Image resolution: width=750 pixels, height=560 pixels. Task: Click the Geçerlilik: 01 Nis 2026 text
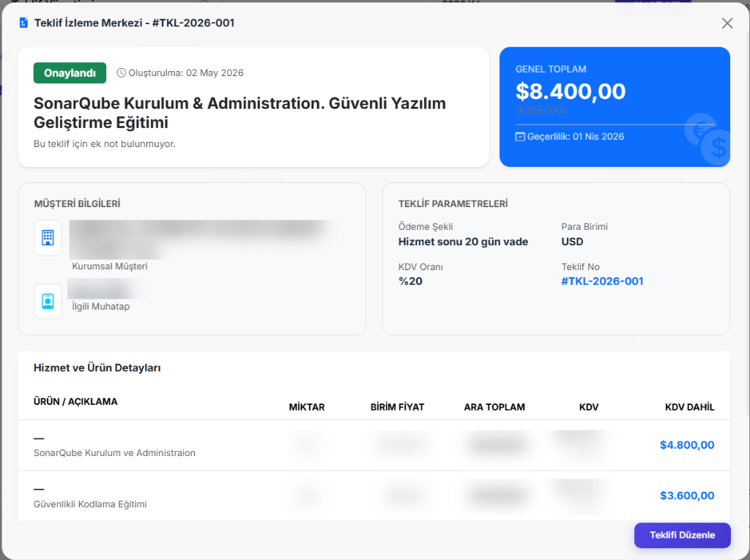coord(576,137)
